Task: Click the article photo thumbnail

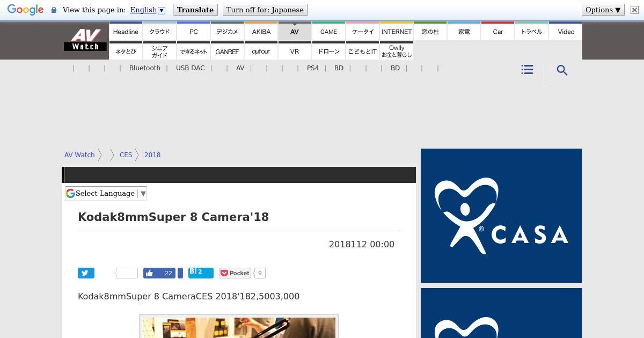Action: click(239, 327)
